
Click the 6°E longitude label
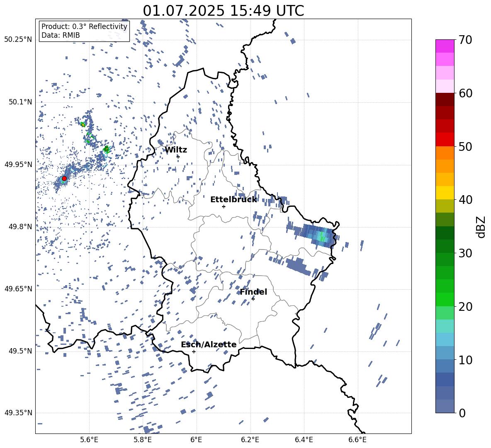click(x=196, y=440)
